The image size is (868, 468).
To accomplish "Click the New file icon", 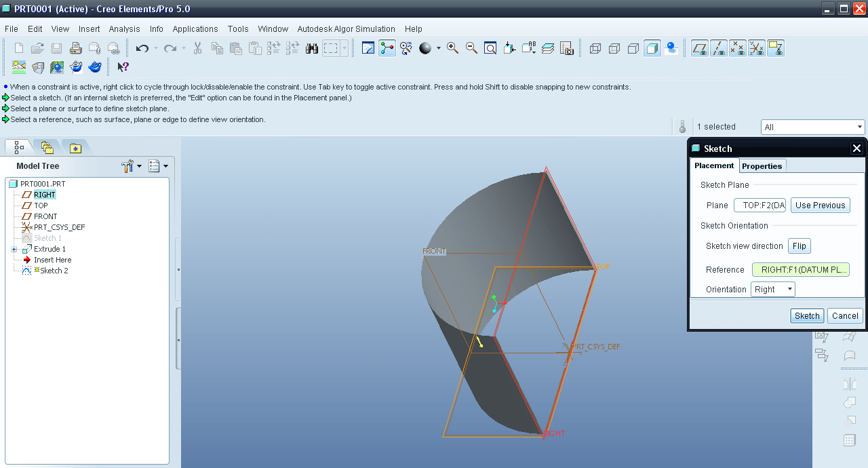I will point(19,48).
